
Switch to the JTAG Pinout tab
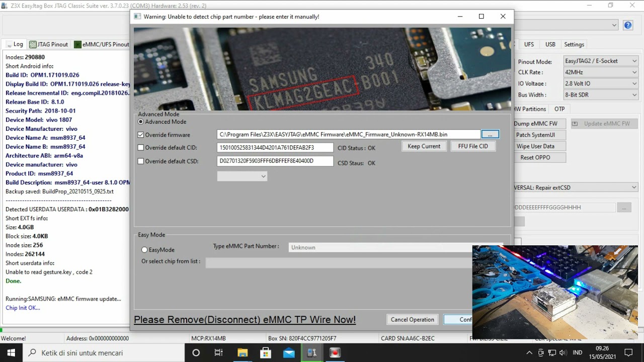click(x=49, y=44)
